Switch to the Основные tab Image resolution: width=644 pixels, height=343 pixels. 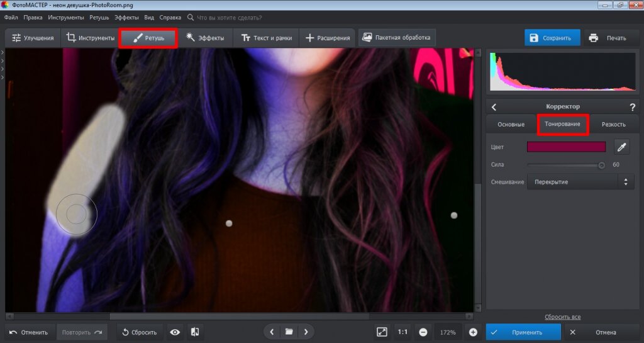[x=511, y=125]
